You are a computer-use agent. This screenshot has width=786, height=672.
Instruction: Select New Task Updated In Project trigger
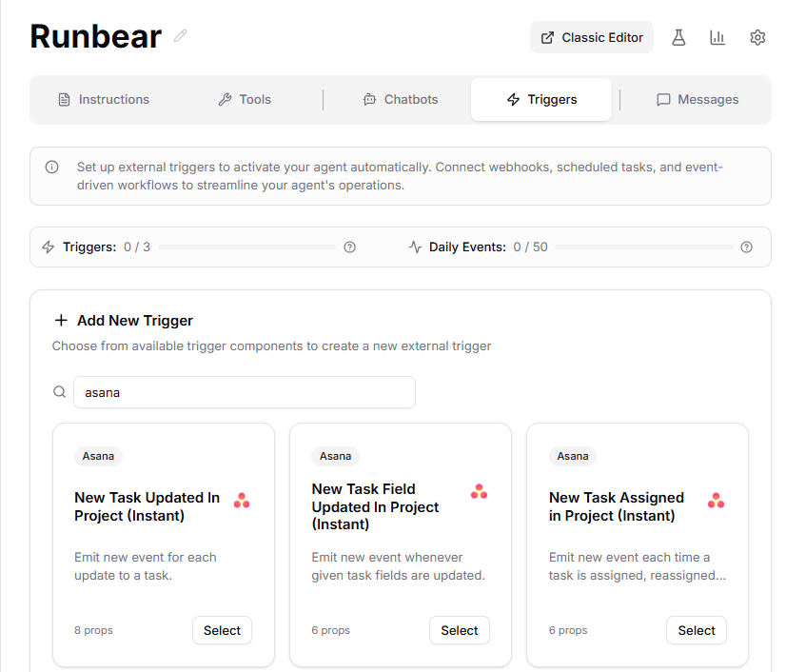pos(222,630)
